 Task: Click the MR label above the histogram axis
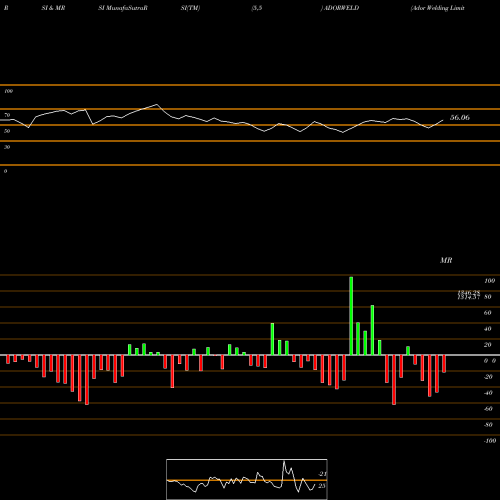(x=446, y=260)
